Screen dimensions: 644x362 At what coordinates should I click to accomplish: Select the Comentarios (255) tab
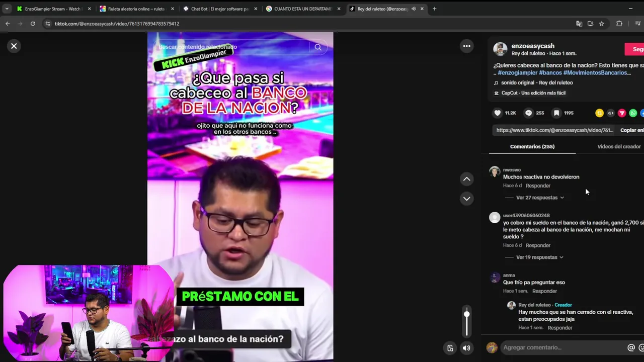532,147
